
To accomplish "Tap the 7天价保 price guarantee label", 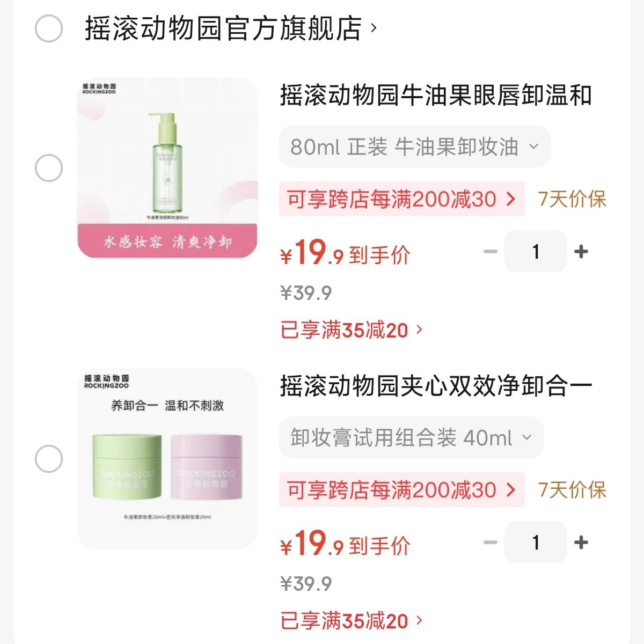I will click(x=572, y=199).
